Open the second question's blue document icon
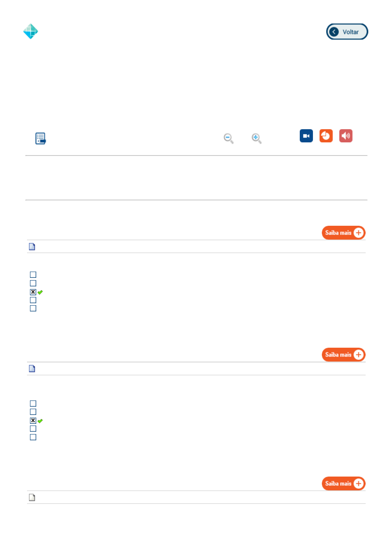Screen dimensions: 392x555 click(32, 368)
